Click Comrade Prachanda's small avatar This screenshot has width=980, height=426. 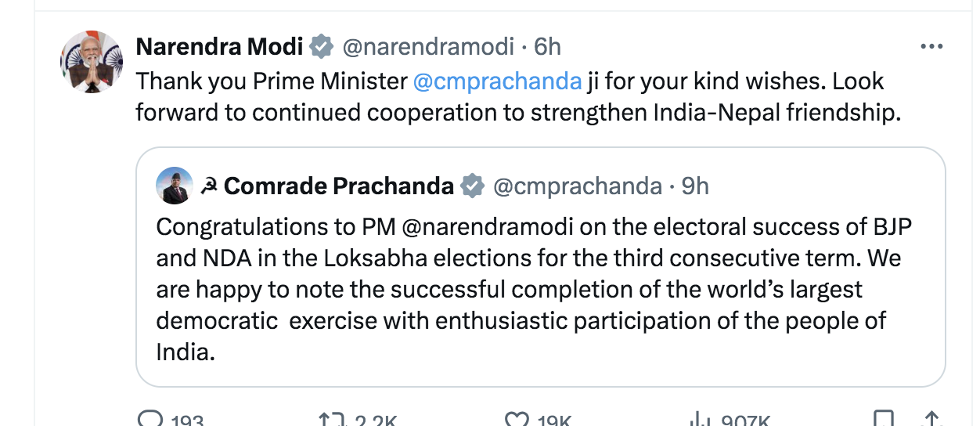click(174, 186)
